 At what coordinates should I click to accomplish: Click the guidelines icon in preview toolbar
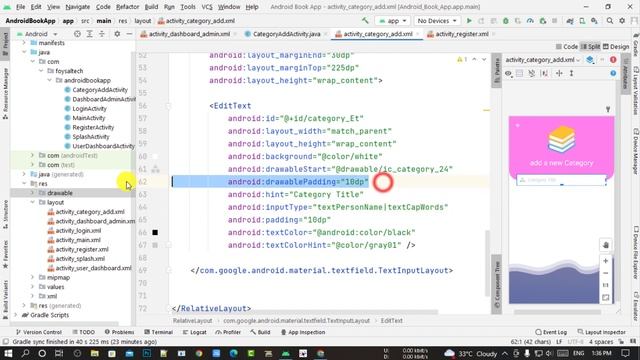571,73
